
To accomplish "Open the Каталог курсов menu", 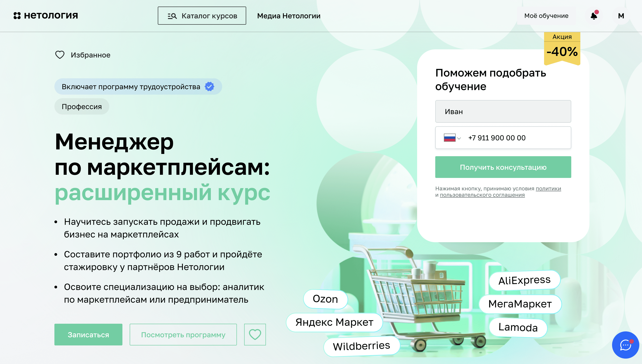I will 202,16.
